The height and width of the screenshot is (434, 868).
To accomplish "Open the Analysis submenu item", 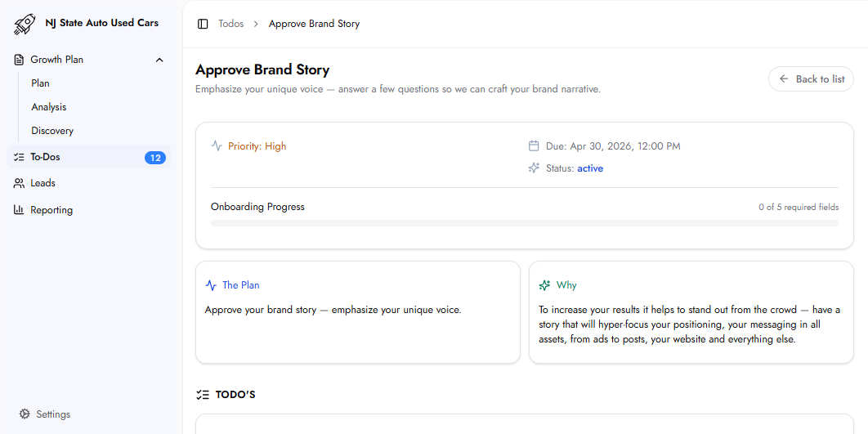I will [x=49, y=107].
